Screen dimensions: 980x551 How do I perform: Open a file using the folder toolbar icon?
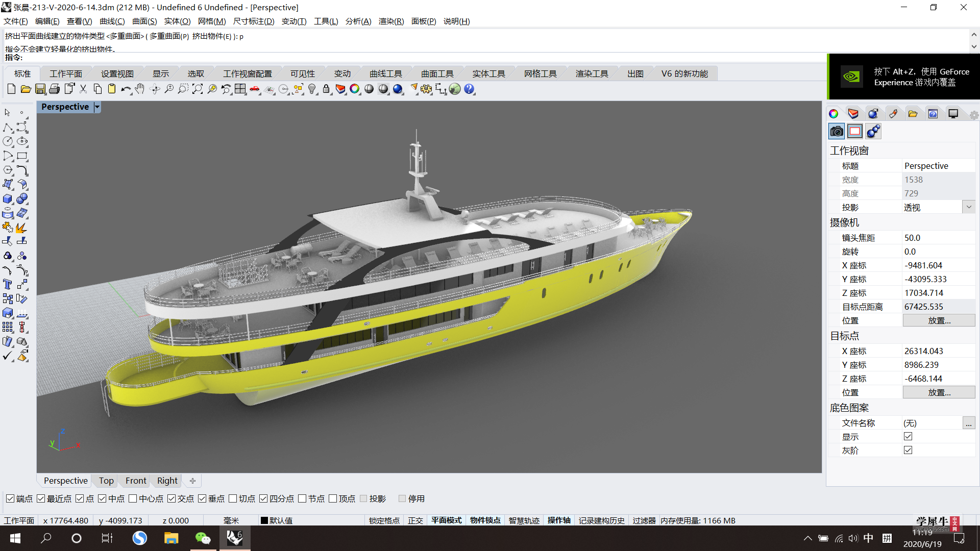point(26,89)
